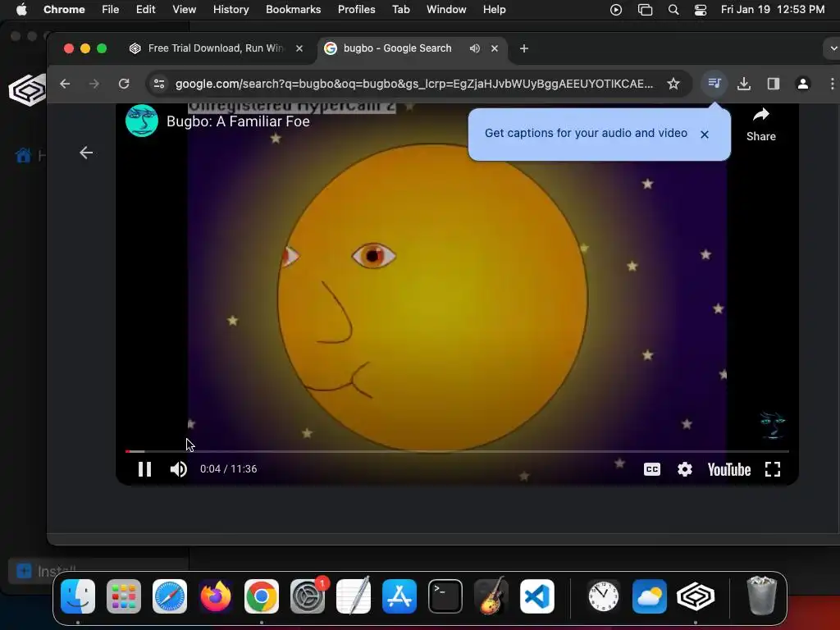Screen dimensions: 840x630
Task: Open the View menu
Action: pyautogui.click(x=184, y=9)
